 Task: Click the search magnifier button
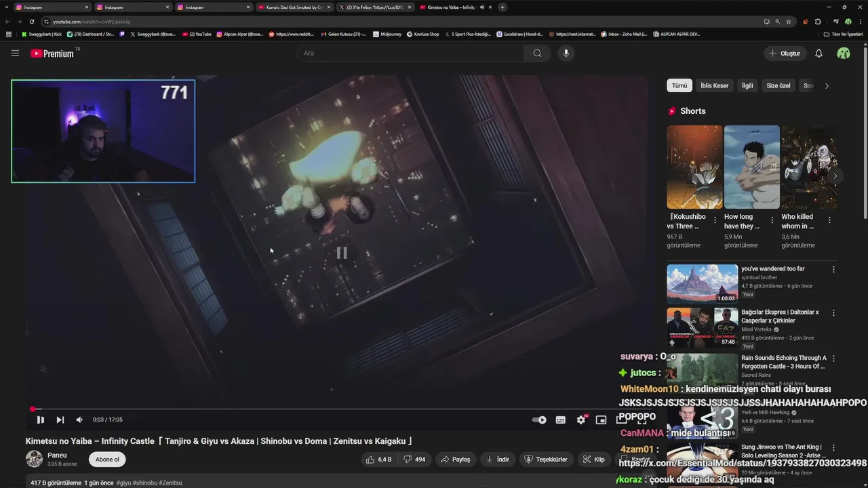pos(537,53)
